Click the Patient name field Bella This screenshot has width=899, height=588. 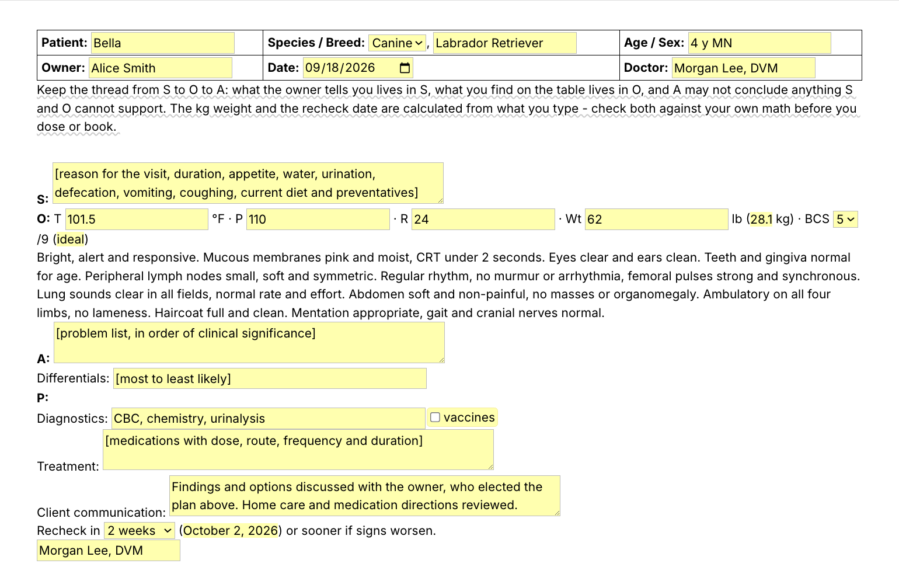pyautogui.click(x=163, y=43)
